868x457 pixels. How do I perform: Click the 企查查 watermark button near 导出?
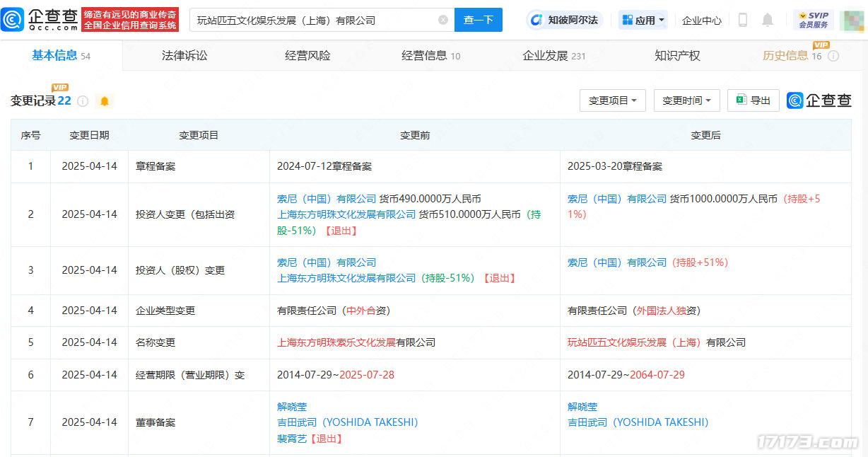[819, 100]
